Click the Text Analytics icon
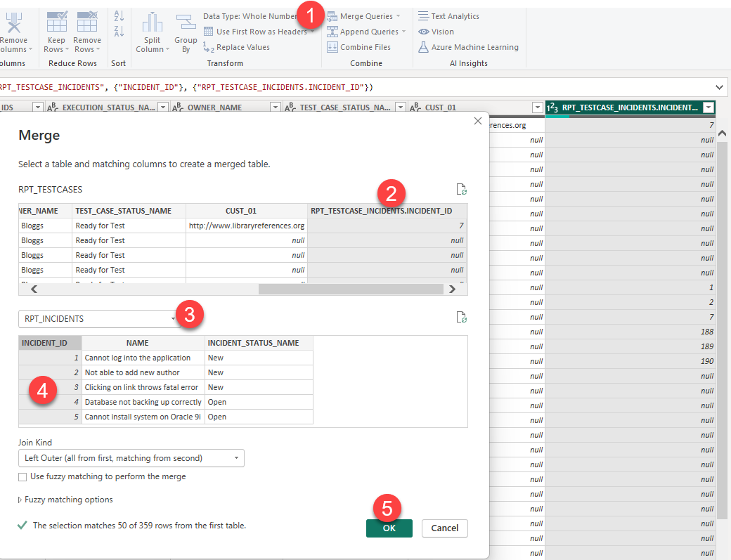731x560 pixels. point(423,16)
